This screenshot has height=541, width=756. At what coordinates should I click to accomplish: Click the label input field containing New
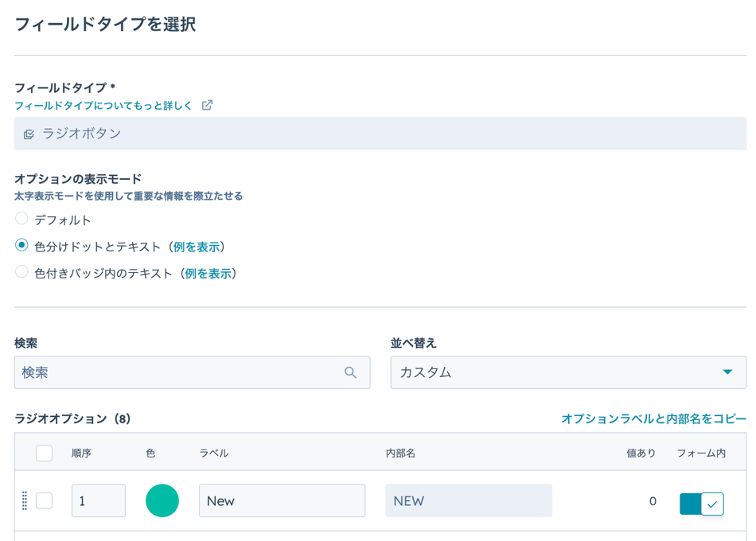pos(282,500)
